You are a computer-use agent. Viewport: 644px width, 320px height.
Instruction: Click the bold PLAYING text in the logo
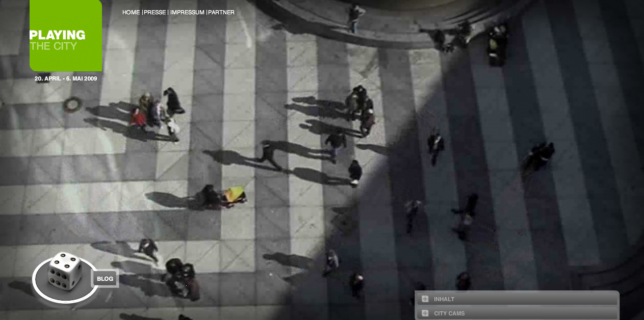[57, 35]
